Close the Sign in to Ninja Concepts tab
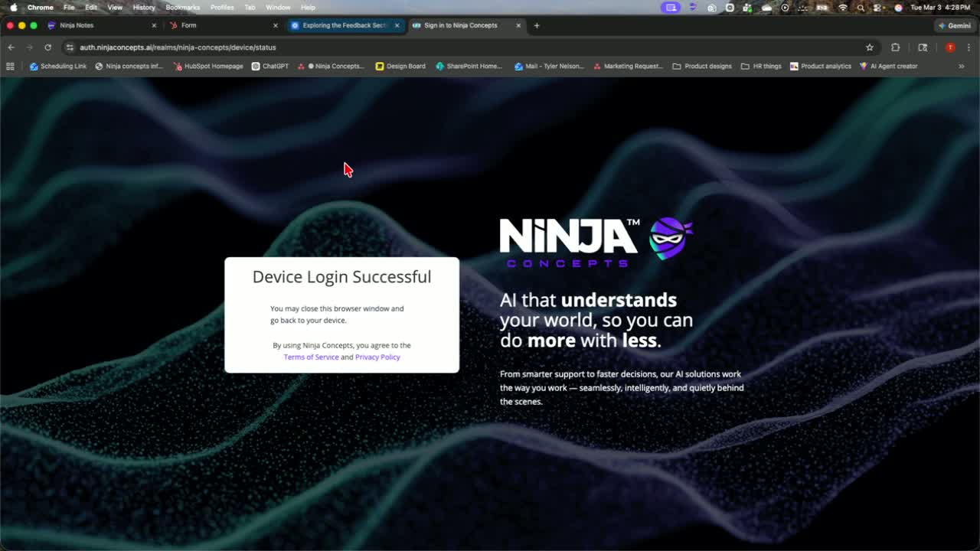The height and width of the screenshot is (551, 980). pyautogui.click(x=518, y=25)
